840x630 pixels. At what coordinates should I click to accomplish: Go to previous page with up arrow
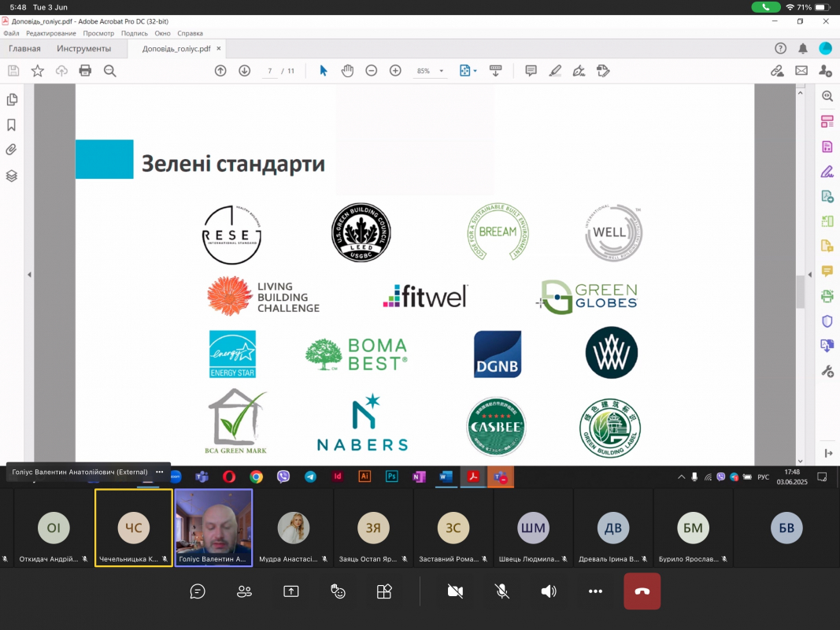[x=220, y=71]
